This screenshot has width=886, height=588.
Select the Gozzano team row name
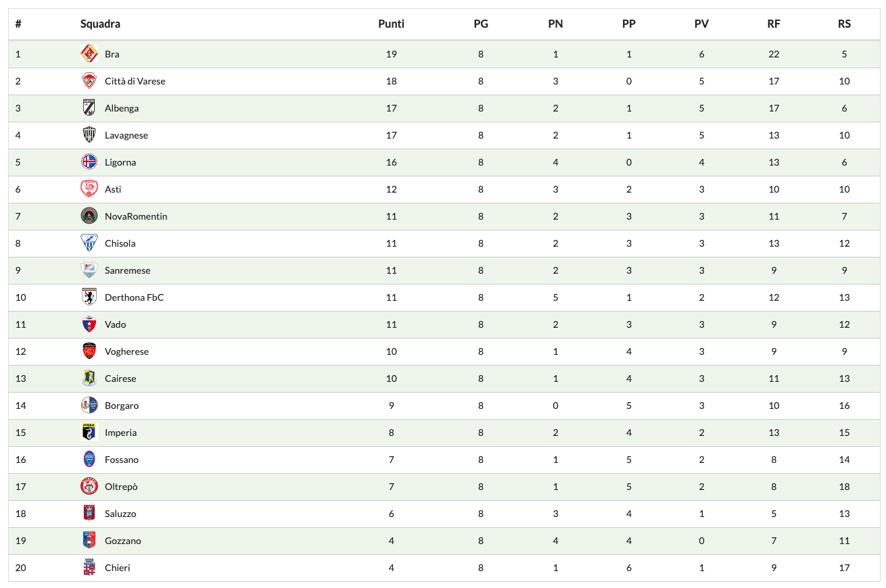[123, 541]
